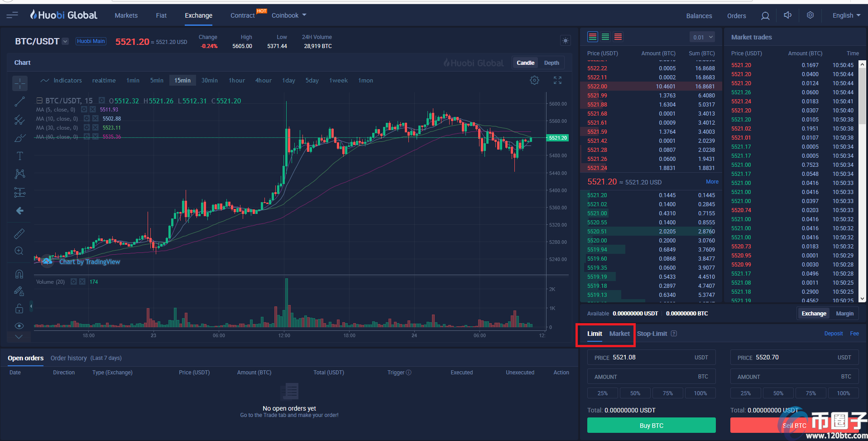Switch chart to Depth view

coord(551,63)
